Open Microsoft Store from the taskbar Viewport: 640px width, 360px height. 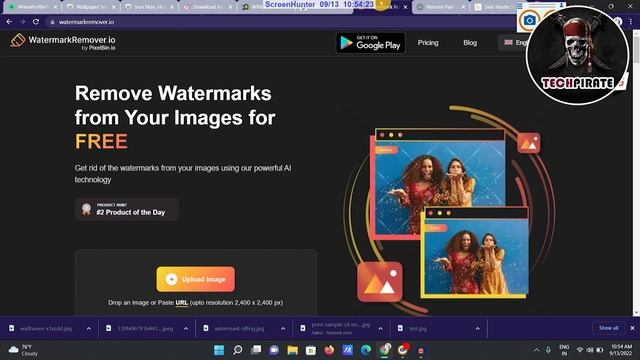pyautogui.click(x=311, y=350)
